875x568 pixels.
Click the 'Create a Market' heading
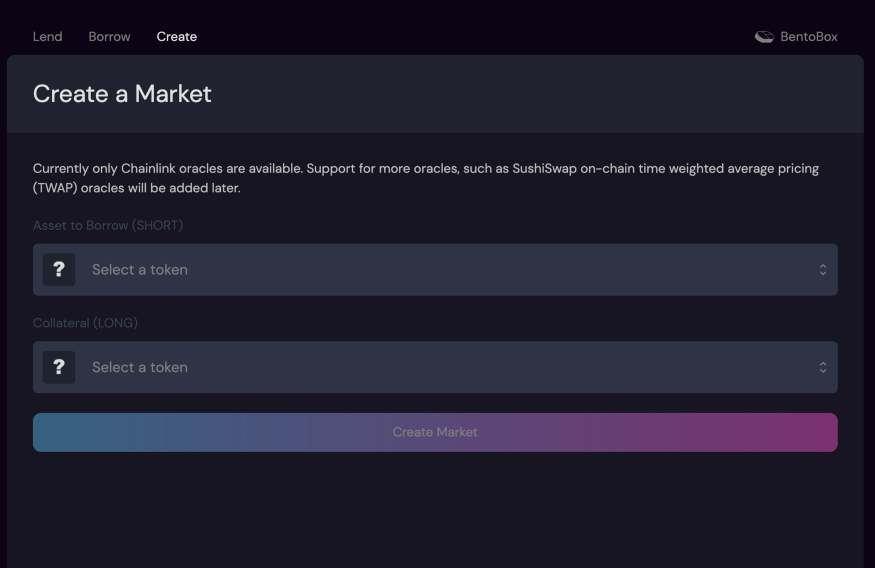click(x=122, y=94)
